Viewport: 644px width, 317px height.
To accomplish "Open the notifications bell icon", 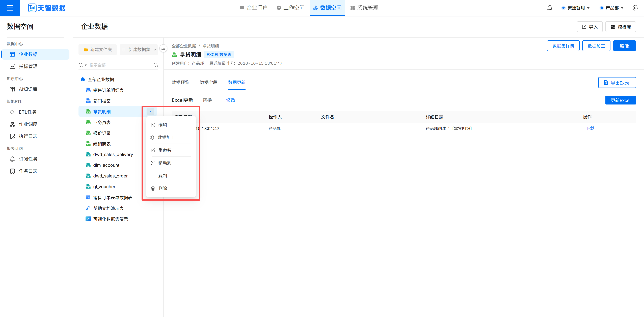I will [550, 8].
